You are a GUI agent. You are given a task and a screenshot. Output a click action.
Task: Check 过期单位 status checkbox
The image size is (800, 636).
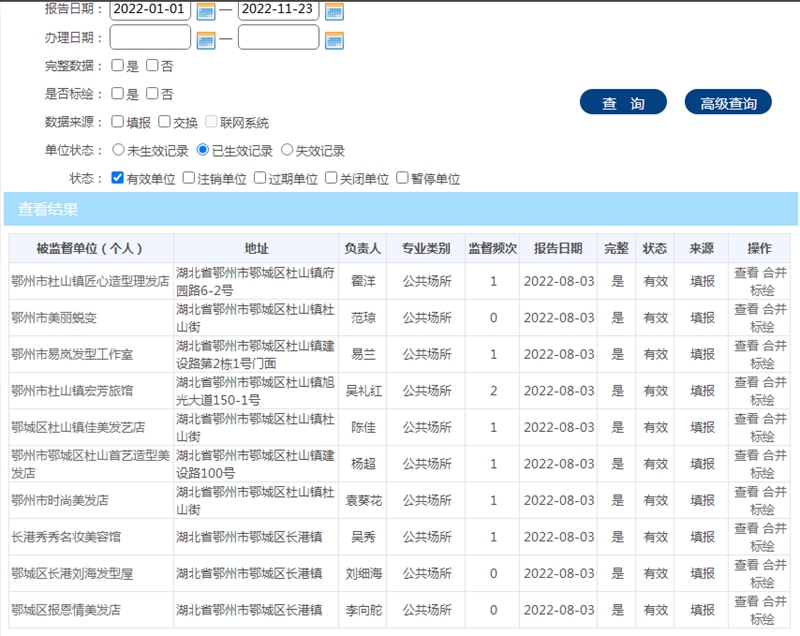coord(260,178)
